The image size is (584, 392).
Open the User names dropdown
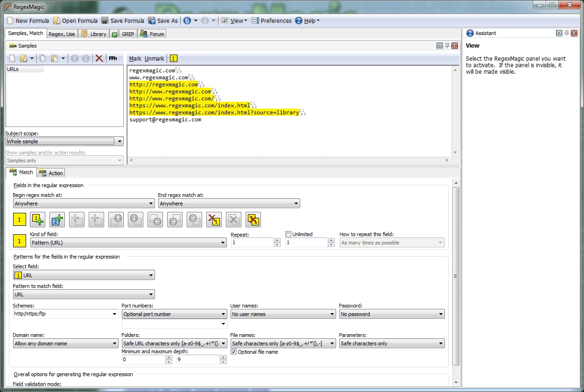[x=283, y=314]
